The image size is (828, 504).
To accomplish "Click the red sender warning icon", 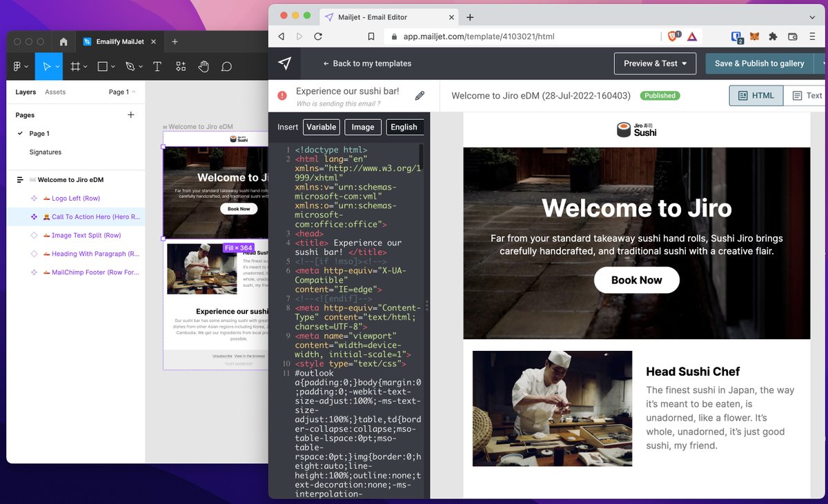I will click(x=282, y=96).
